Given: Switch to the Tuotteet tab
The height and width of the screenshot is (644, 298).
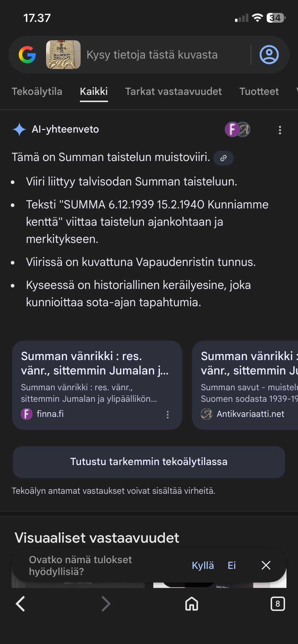Looking at the screenshot, I should coord(259,92).
